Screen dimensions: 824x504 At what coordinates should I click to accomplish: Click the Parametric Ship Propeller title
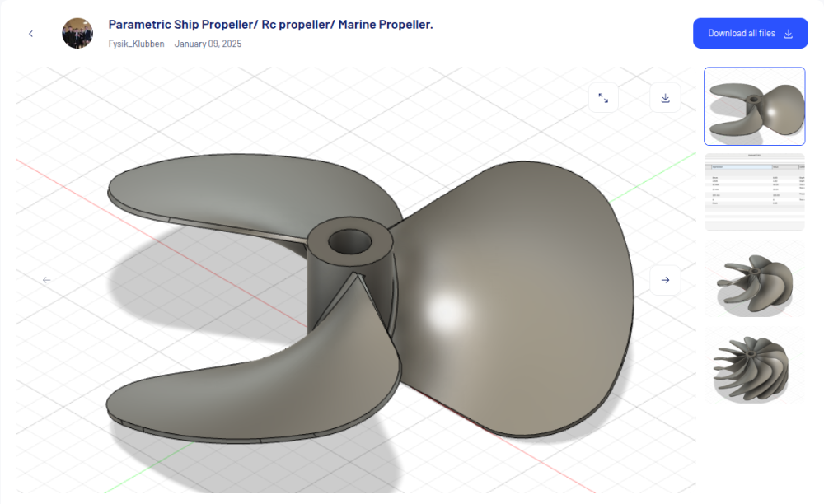(270, 25)
